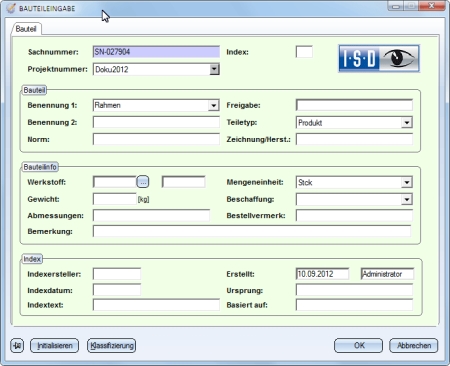Click the ISD eye logo image
The height and width of the screenshot is (366, 450).
[379, 58]
